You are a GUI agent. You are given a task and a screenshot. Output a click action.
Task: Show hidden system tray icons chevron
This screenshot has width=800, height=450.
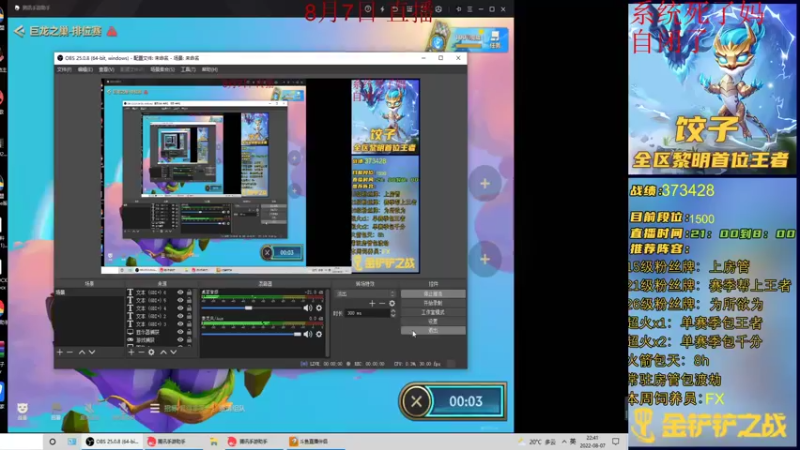point(564,441)
